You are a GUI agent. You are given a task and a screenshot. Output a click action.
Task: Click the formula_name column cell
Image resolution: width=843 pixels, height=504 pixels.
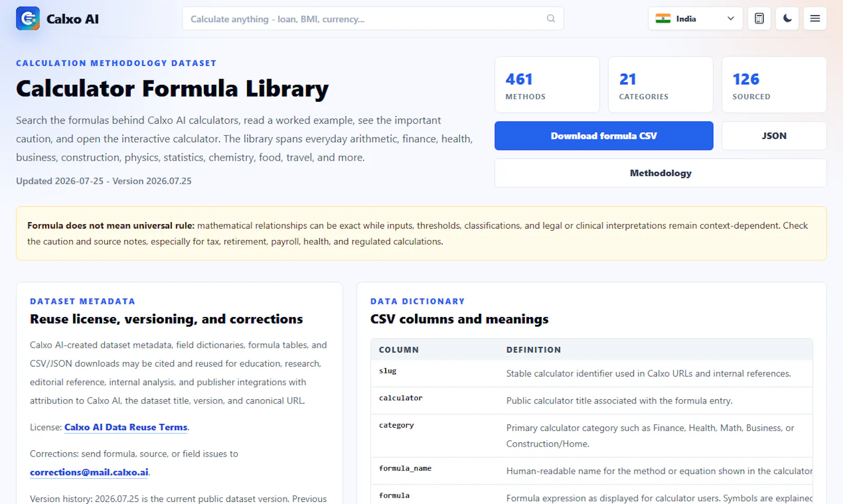(405, 468)
